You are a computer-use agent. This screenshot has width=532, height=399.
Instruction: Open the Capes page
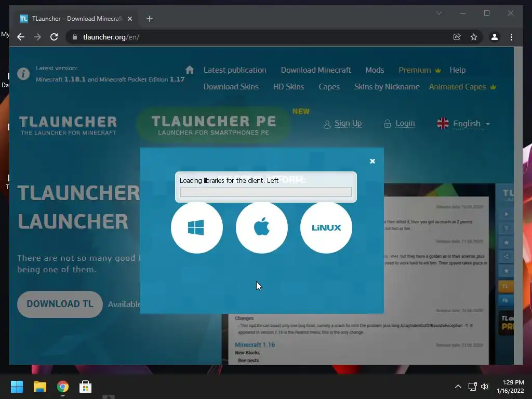[329, 87]
